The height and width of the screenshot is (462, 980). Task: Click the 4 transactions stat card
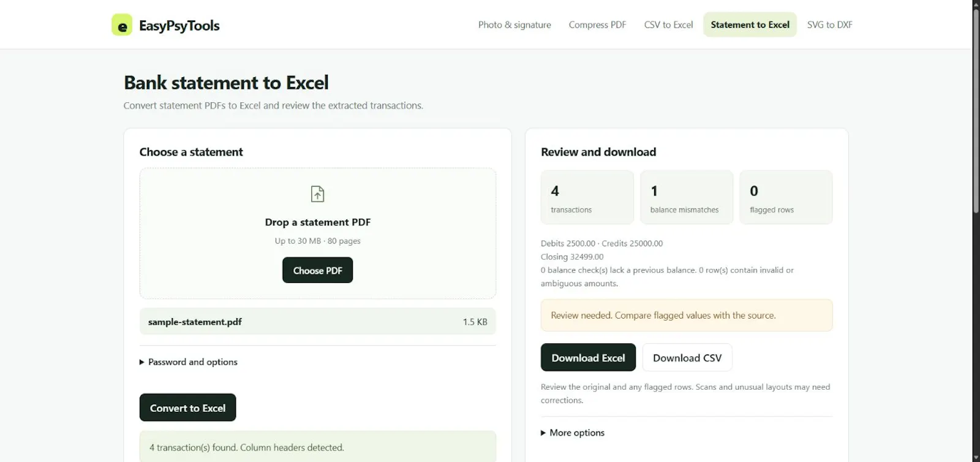click(x=587, y=197)
